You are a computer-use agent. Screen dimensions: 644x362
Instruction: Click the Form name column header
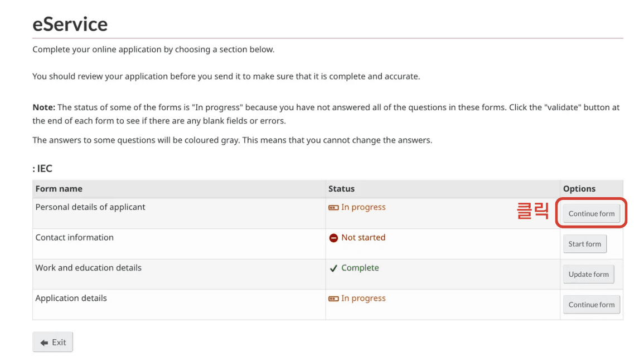pos(59,189)
